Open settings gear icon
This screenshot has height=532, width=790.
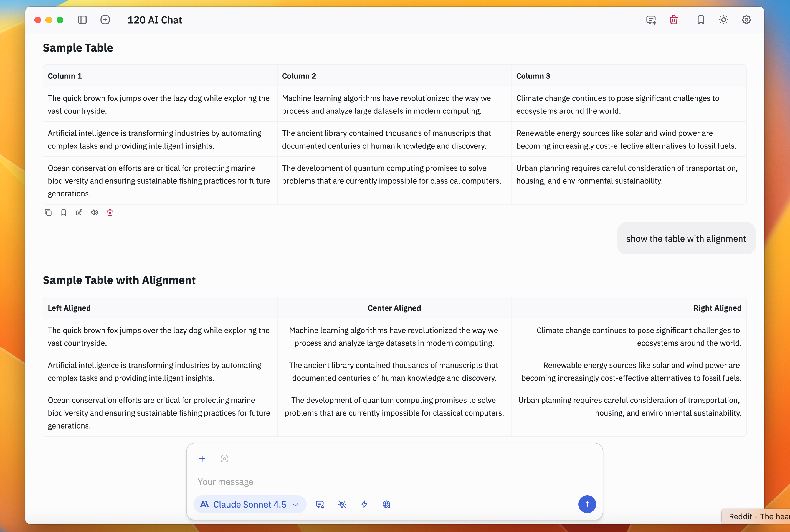click(746, 20)
